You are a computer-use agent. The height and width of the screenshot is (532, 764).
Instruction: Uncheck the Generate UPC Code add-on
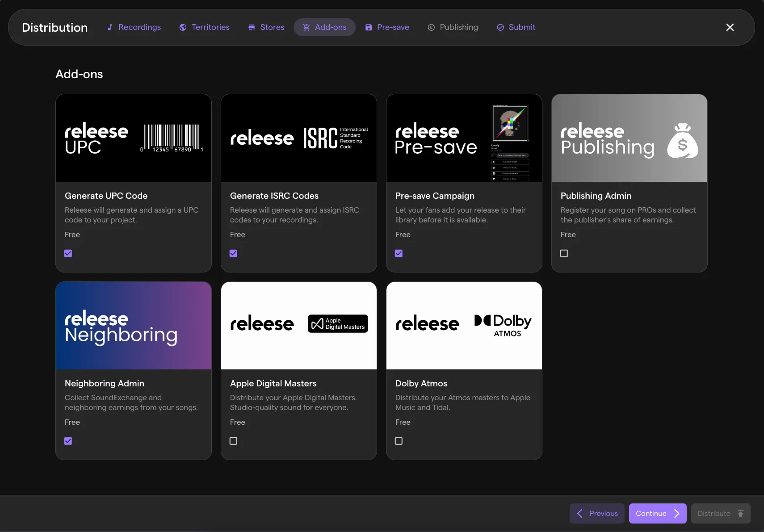[68, 253]
